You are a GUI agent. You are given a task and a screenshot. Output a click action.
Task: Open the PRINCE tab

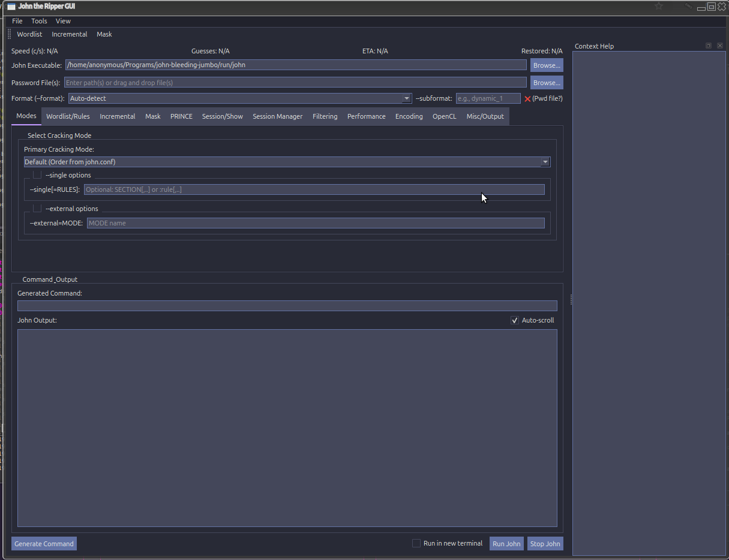click(x=181, y=116)
